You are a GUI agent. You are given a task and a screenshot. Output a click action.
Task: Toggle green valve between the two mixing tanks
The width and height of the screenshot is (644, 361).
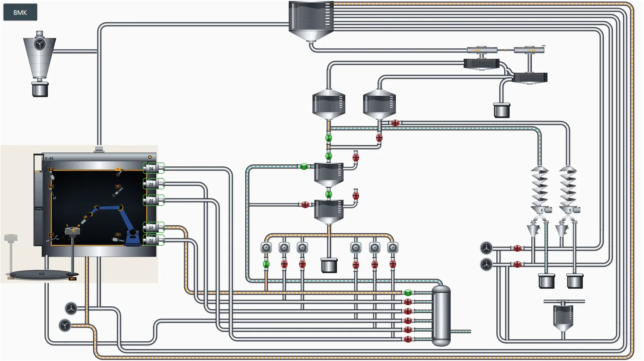(x=329, y=194)
